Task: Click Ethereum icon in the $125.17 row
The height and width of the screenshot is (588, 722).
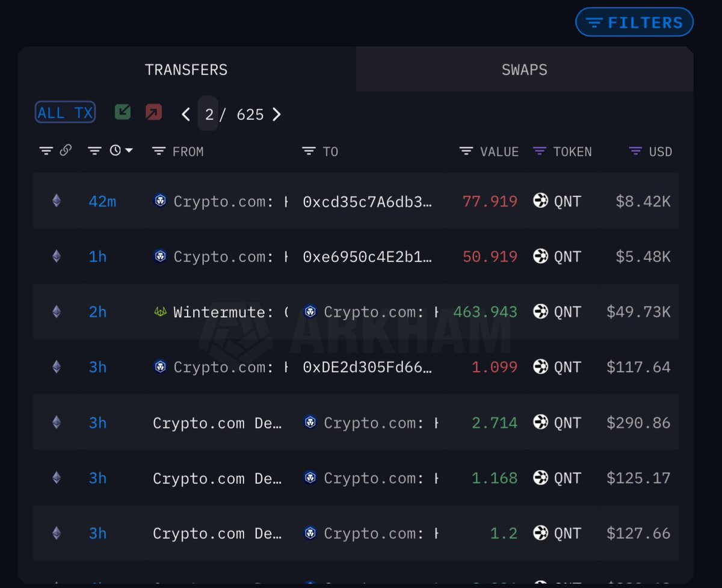Action: point(57,478)
